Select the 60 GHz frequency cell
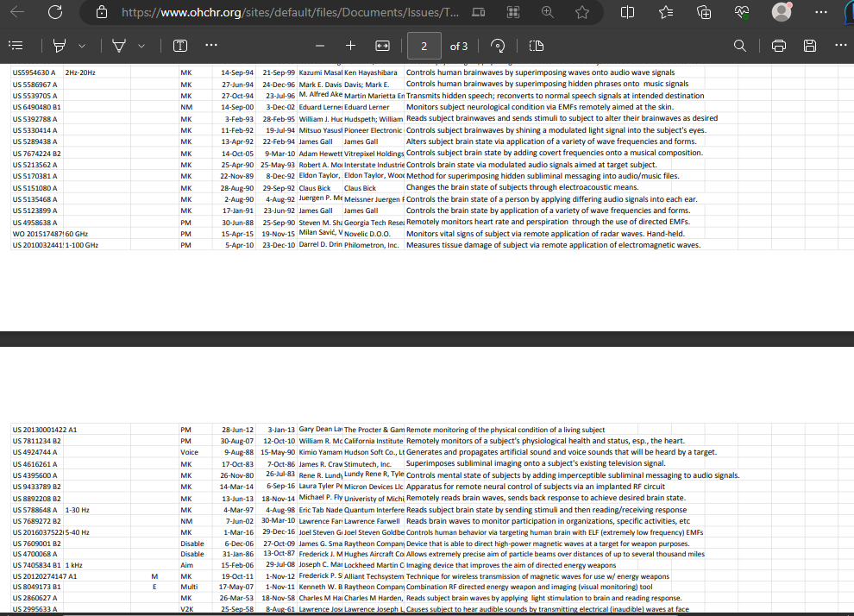854x616 pixels. coord(76,234)
